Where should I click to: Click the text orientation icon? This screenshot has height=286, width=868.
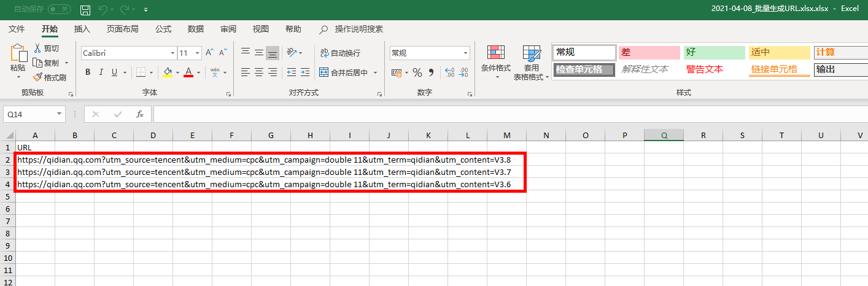(292, 53)
